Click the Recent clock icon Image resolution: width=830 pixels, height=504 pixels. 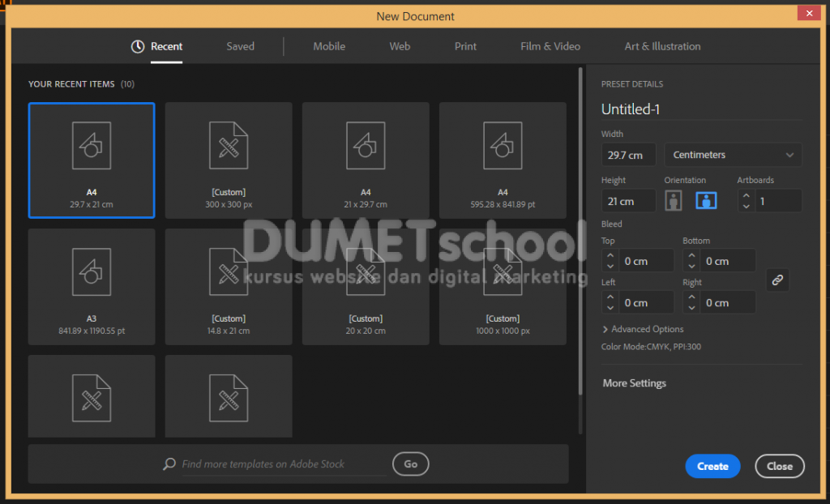click(x=138, y=46)
